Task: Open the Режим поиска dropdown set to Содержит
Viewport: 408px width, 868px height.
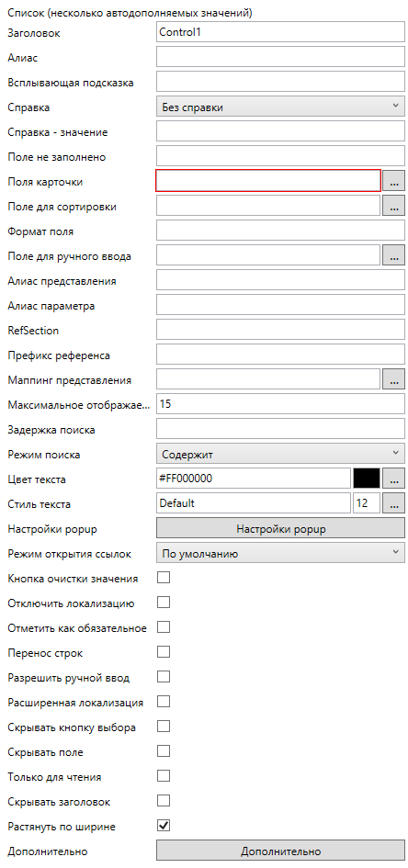Action: click(x=280, y=454)
